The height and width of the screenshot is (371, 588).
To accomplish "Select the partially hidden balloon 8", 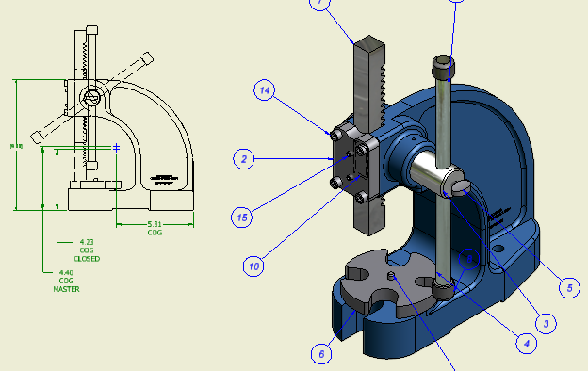I will (x=468, y=259).
